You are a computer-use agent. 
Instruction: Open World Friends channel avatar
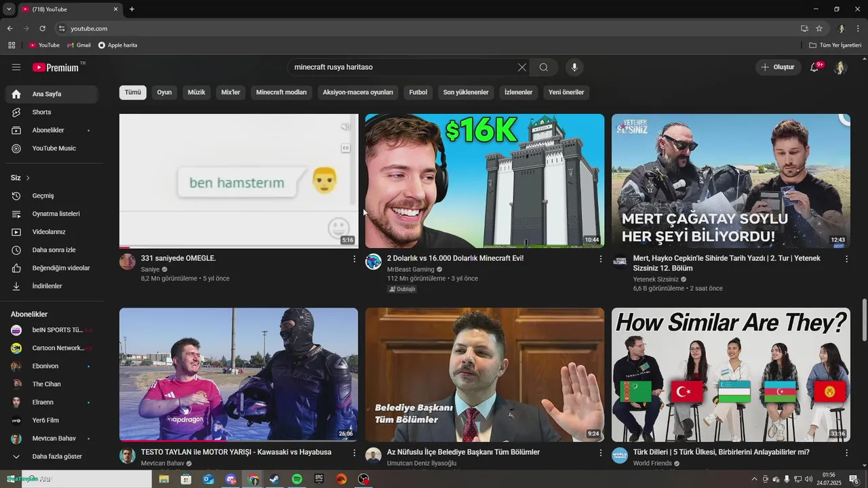(620, 455)
